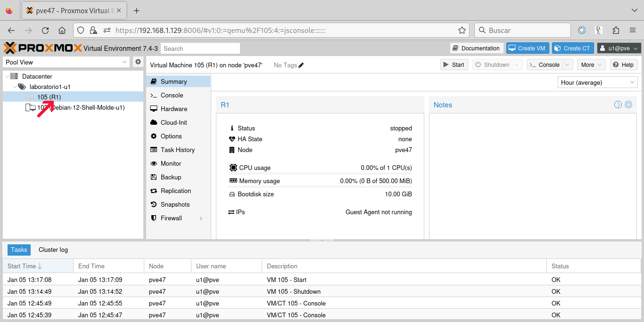Open the Console menu item
This screenshot has width=644, height=322.
click(x=178, y=95)
